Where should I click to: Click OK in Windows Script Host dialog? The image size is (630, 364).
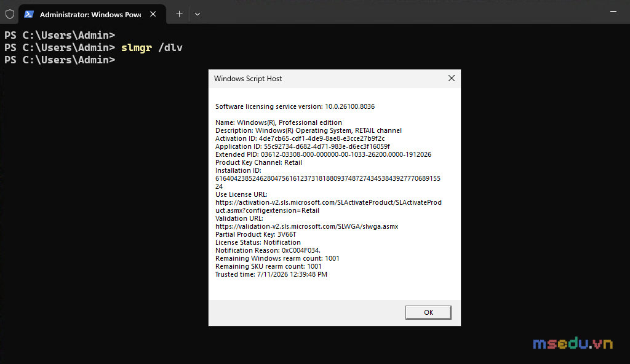pyautogui.click(x=428, y=312)
